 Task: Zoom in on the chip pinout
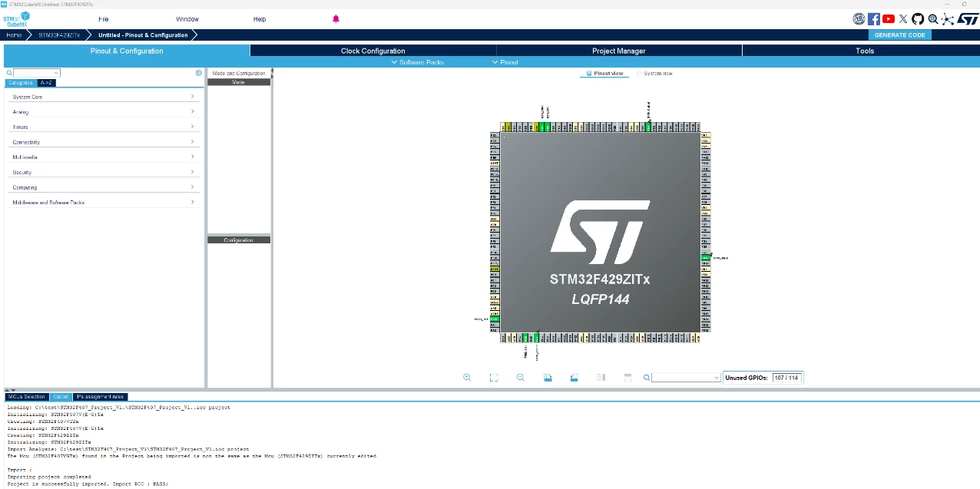467,378
